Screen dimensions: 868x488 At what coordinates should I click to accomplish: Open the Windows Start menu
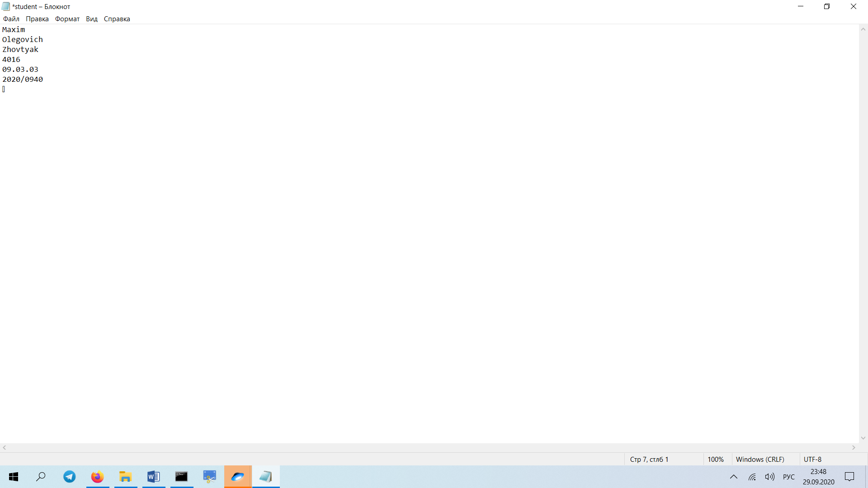pyautogui.click(x=14, y=477)
